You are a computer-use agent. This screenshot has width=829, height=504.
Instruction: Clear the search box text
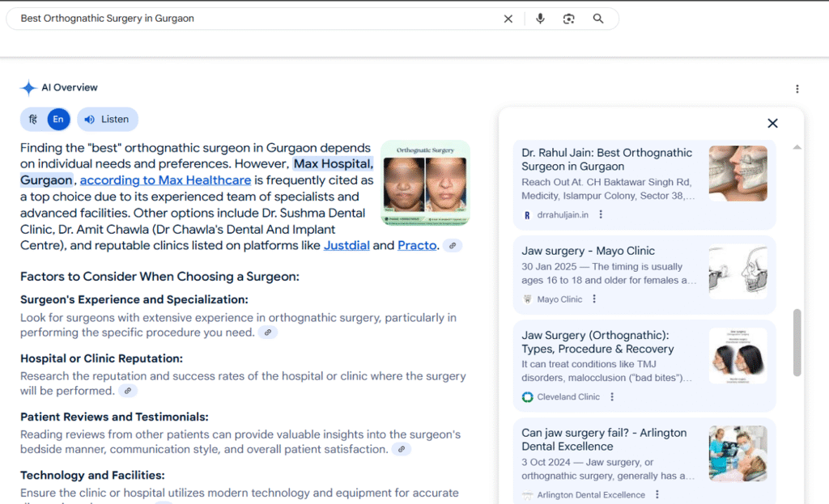(508, 19)
